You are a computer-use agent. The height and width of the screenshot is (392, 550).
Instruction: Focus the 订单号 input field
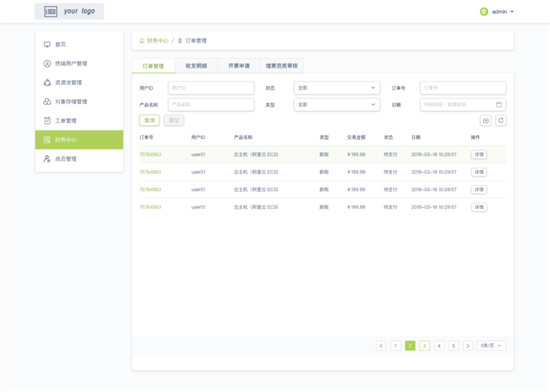pos(463,88)
